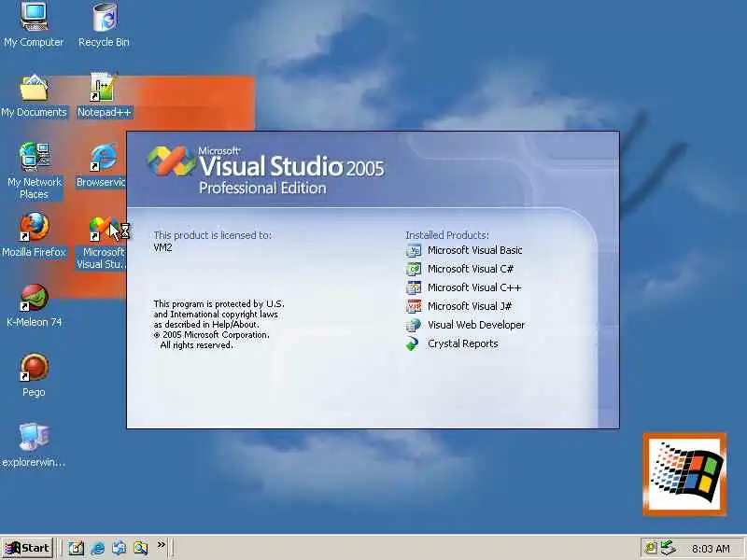Screen dimensions: 747x560
Task: Click the 'Visual Web Developer' text
Action: pos(476,325)
